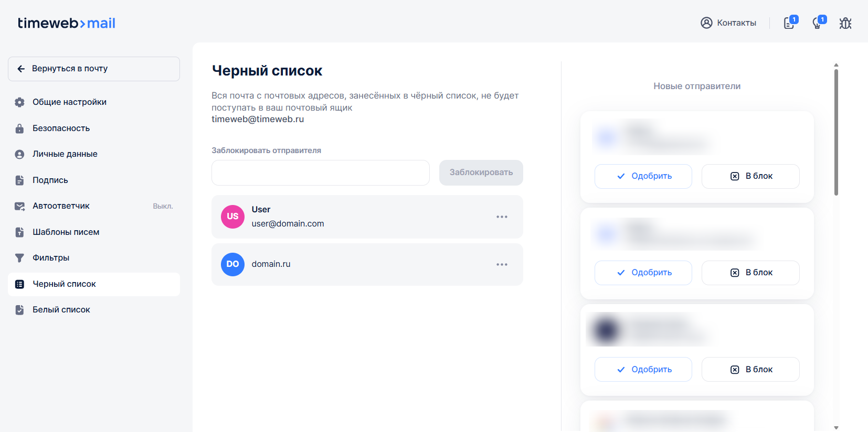868x432 pixels.
Task: Click the Фильтры funnel icon
Action: (19, 258)
